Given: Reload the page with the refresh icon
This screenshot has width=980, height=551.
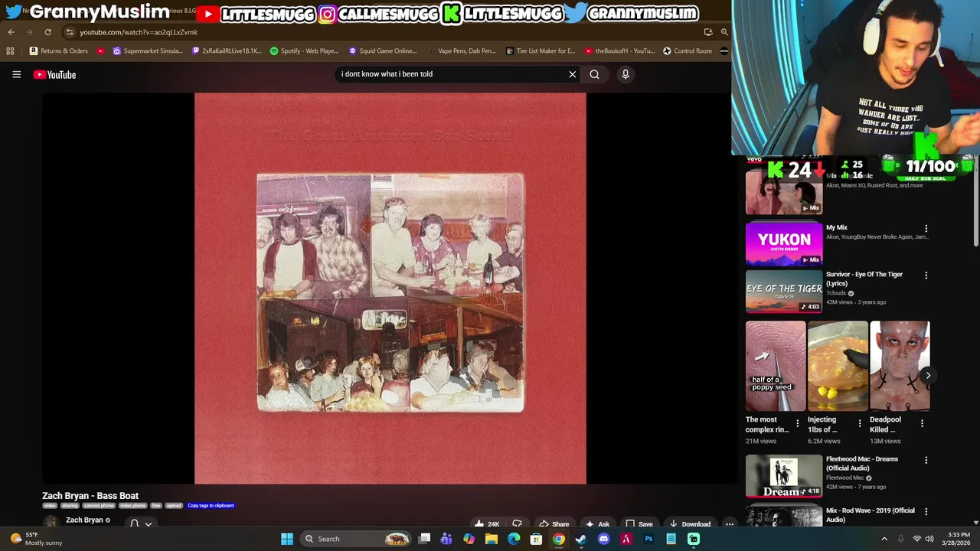Looking at the screenshot, I should (47, 32).
